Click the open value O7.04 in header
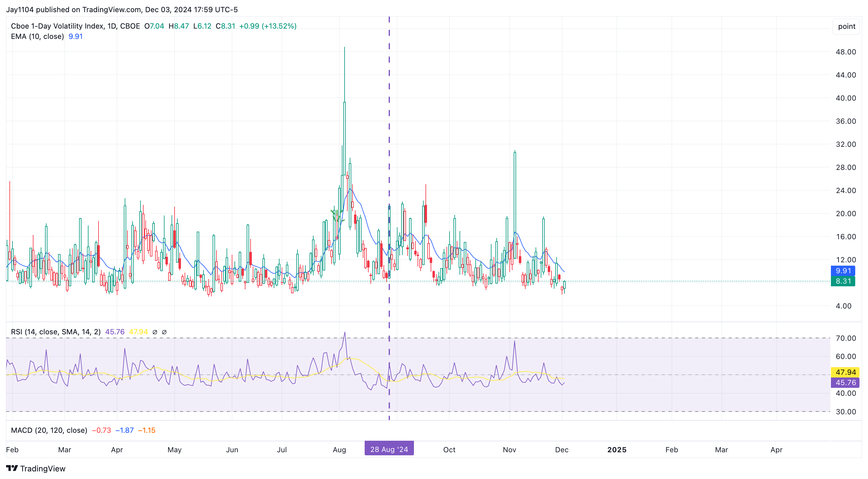The image size is (868, 479). pyautogui.click(x=154, y=26)
